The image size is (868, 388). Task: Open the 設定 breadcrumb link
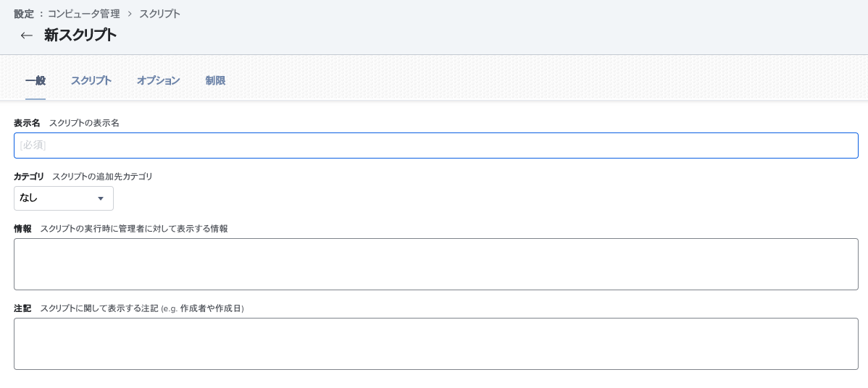[x=23, y=14]
